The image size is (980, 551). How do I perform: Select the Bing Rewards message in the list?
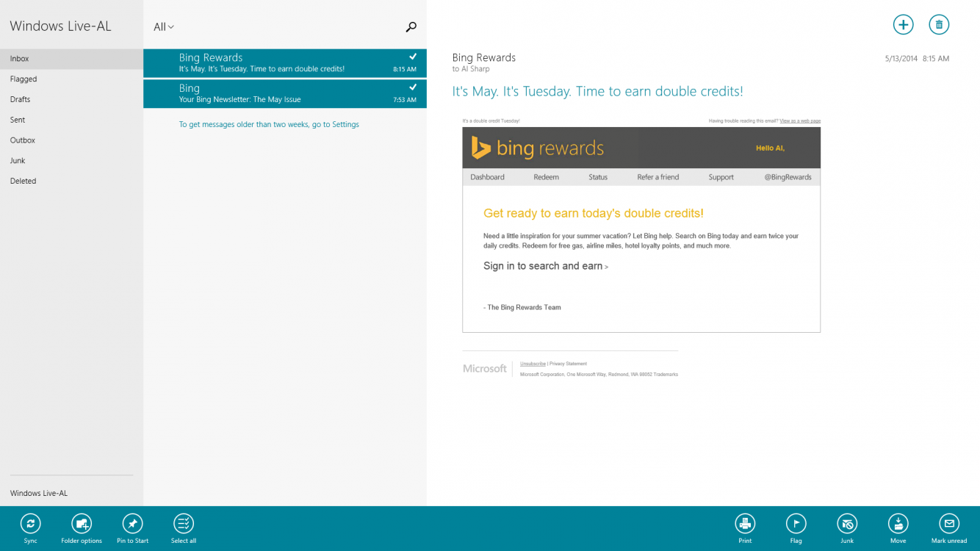point(285,62)
